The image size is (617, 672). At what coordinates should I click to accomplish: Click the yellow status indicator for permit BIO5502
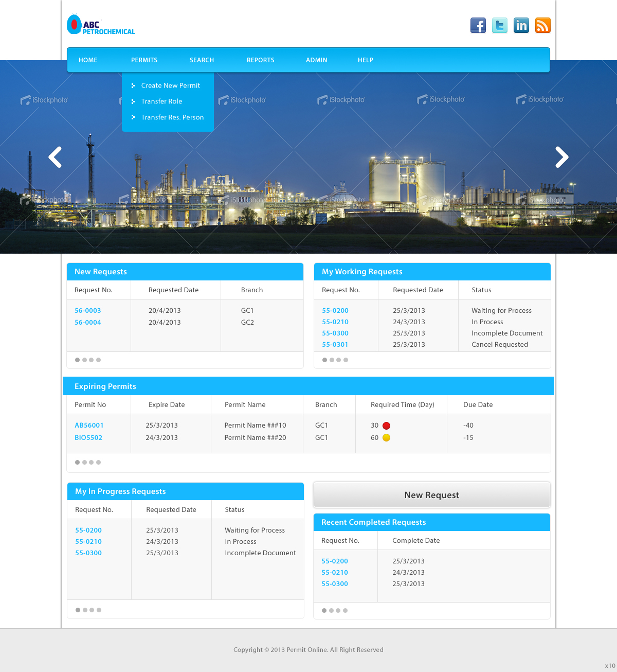[x=386, y=437]
